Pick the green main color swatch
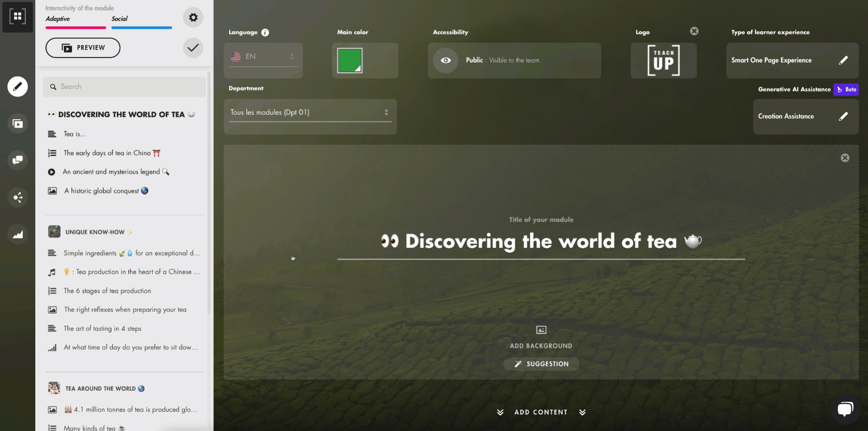The height and width of the screenshot is (431, 868). 350,60
